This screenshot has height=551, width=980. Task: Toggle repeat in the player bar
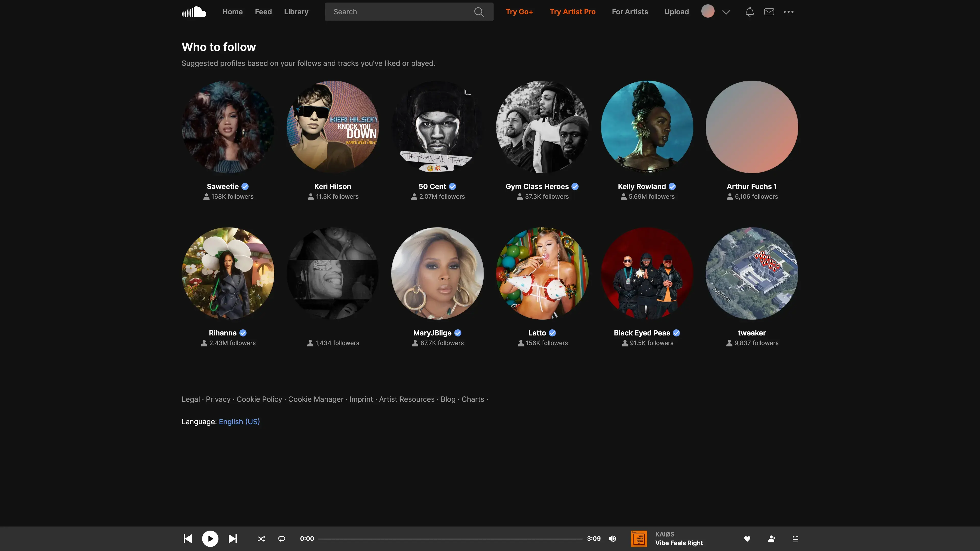281,539
